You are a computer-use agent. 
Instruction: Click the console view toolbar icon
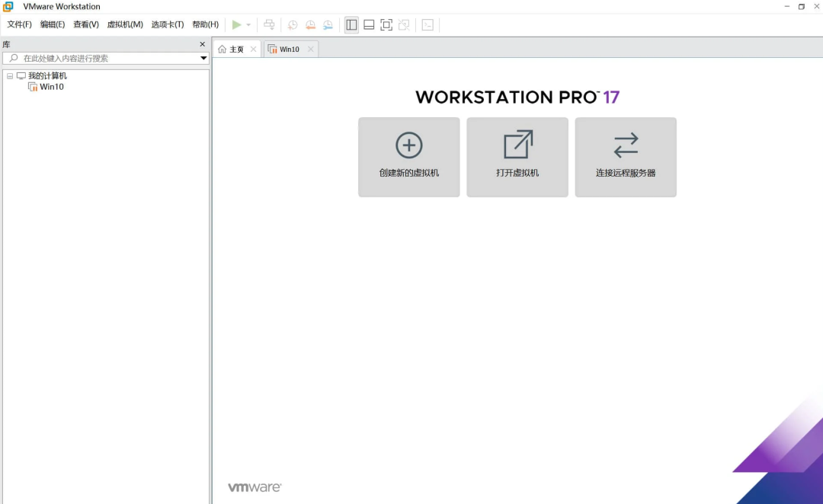(x=428, y=25)
